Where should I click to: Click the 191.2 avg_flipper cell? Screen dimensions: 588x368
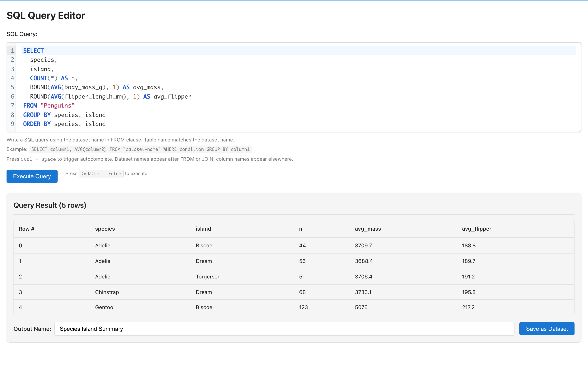(468, 276)
